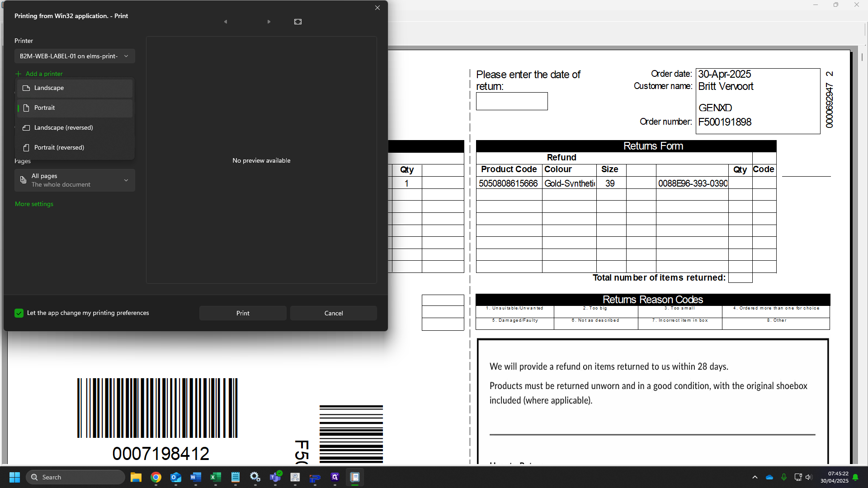The image size is (868, 488).
Task: Click reason code 6. Not as described
Action: (595, 320)
